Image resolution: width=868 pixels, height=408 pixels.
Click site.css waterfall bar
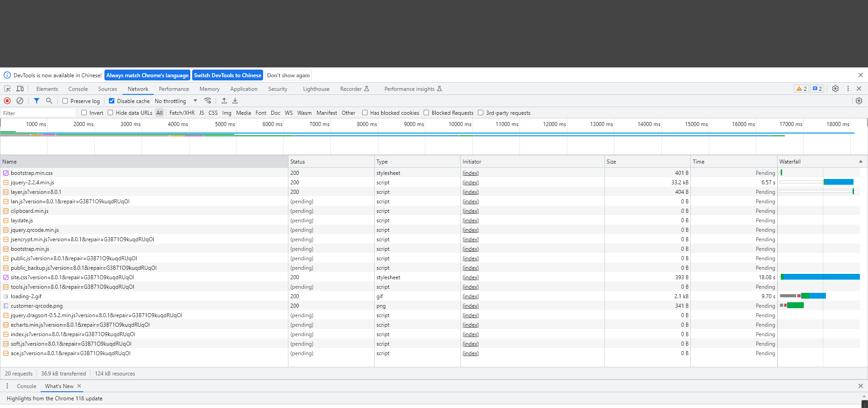(x=820, y=277)
